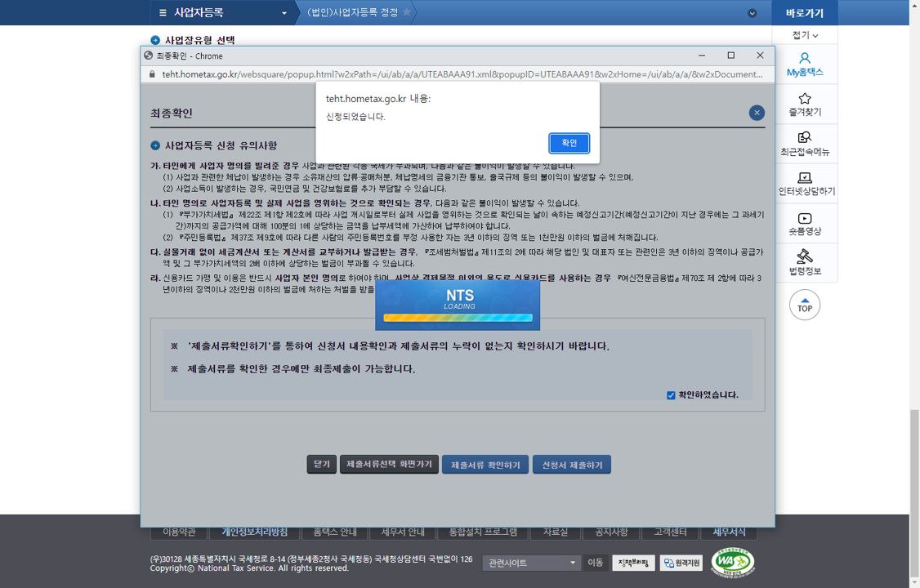Viewport: 920px width, 588px height.
Task: Open 공지사항 footer link
Action: (611, 532)
